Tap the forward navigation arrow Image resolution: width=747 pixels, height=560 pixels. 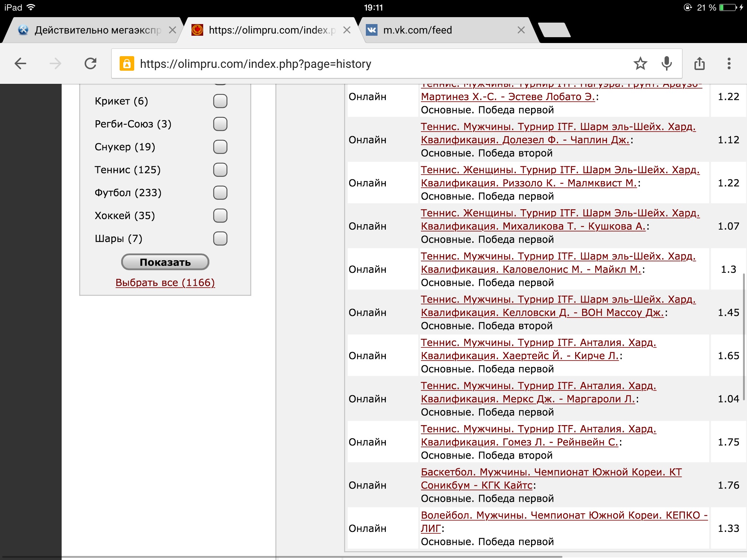click(55, 64)
